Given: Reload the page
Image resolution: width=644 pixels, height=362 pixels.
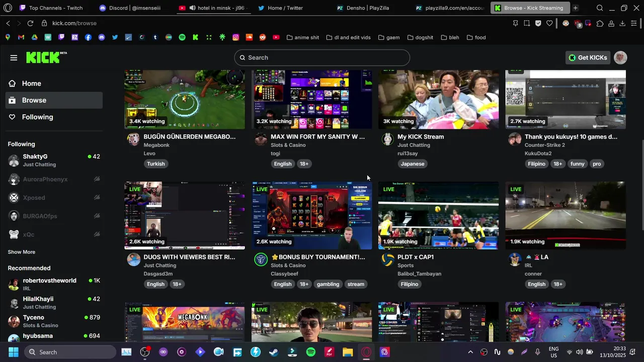Looking at the screenshot, I should tap(30, 23).
